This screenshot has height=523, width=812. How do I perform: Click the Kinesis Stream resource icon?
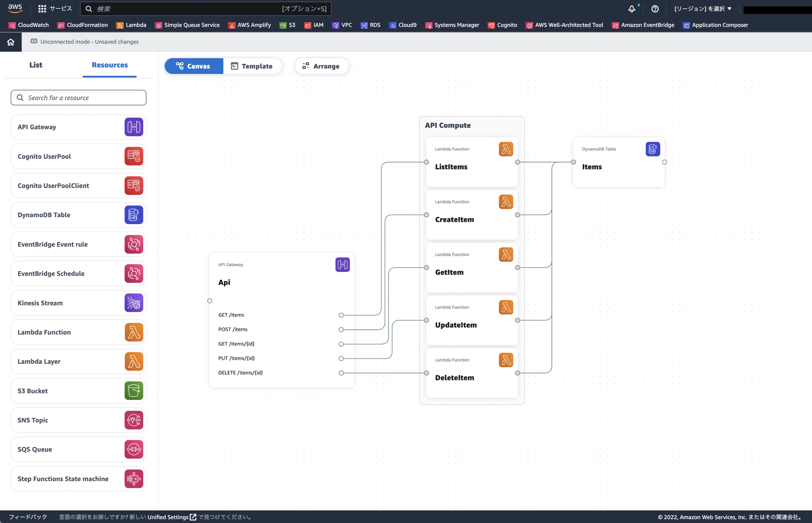click(134, 303)
